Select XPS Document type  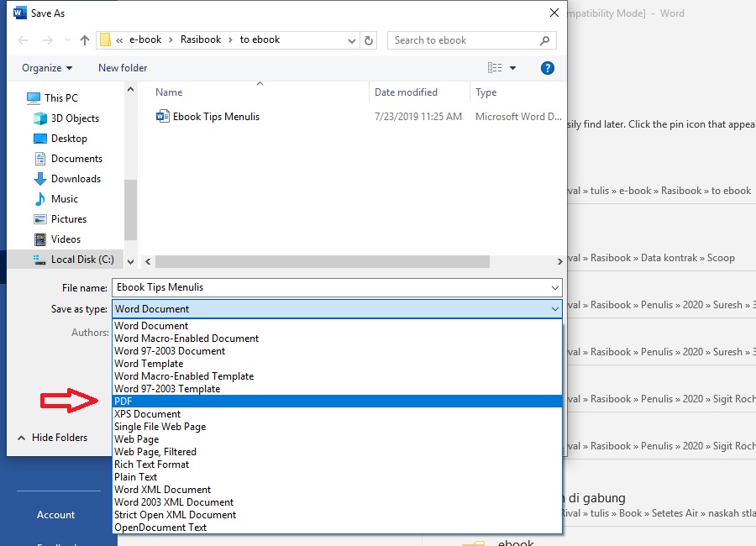338,414
